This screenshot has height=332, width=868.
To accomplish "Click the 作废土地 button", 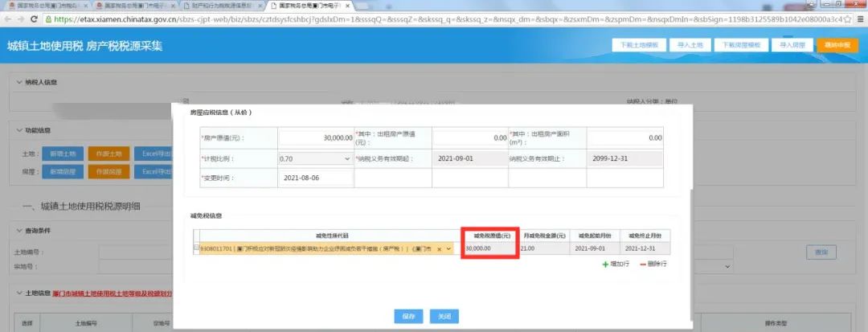I will (x=108, y=154).
